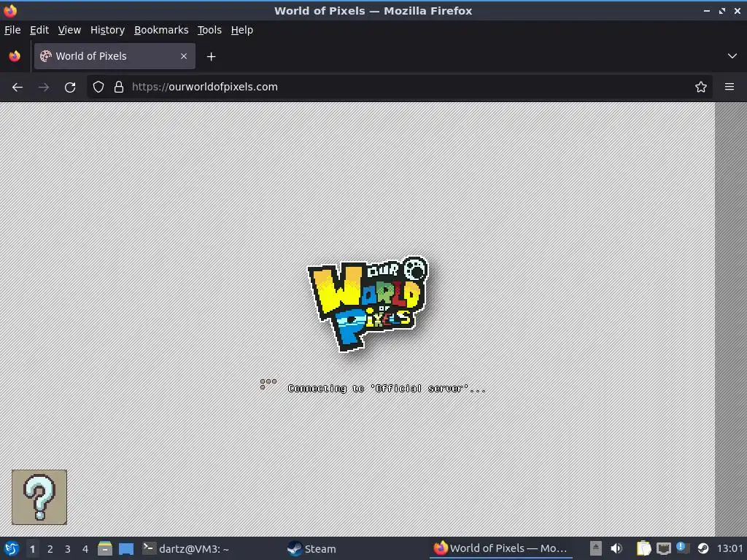Click the 13:01 clock

click(729, 548)
